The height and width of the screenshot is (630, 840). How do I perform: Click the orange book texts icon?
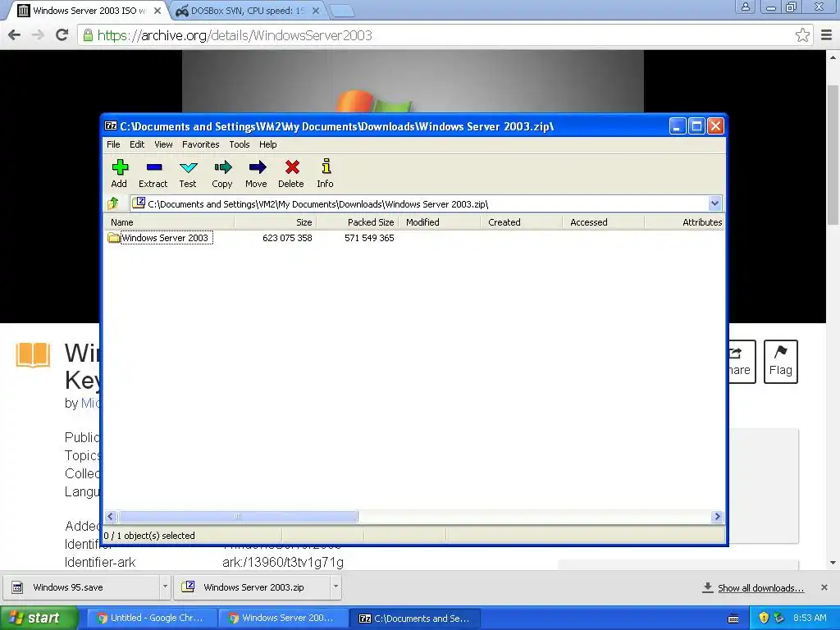[x=33, y=354]
